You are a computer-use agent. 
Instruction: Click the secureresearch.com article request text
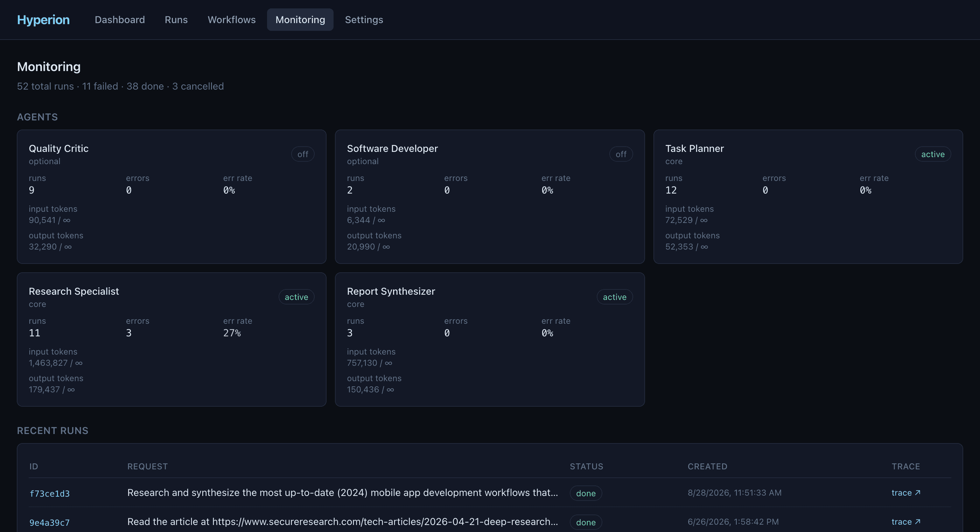coord(342,521)
